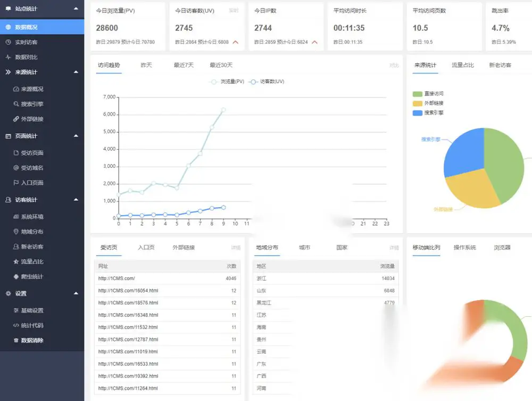Open the http://1CMS.com/16054.html link
This screenshot has width=532, height=401.
128,291
